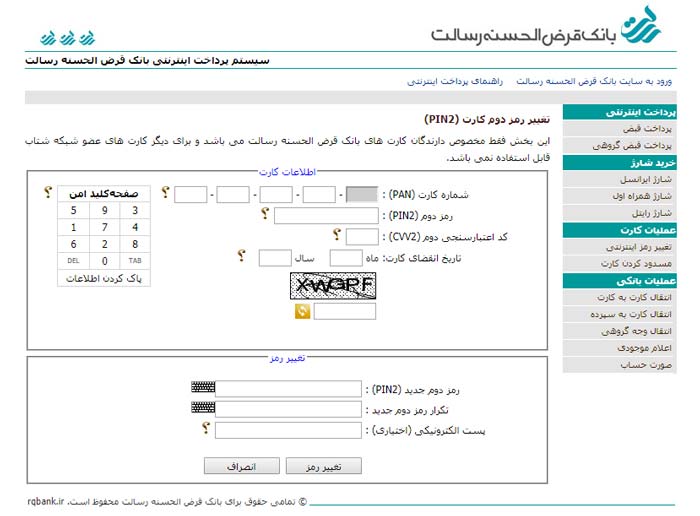This screenshot has width=700, height=516.
Task: Select پرداخت قبض in the sidebar
Action: 620,129
